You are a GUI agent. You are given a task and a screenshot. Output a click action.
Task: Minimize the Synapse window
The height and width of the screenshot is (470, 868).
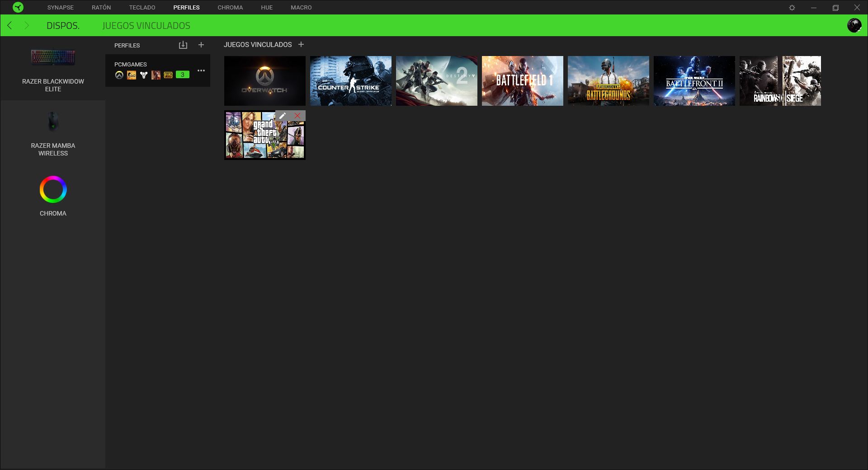click(814, 8)
